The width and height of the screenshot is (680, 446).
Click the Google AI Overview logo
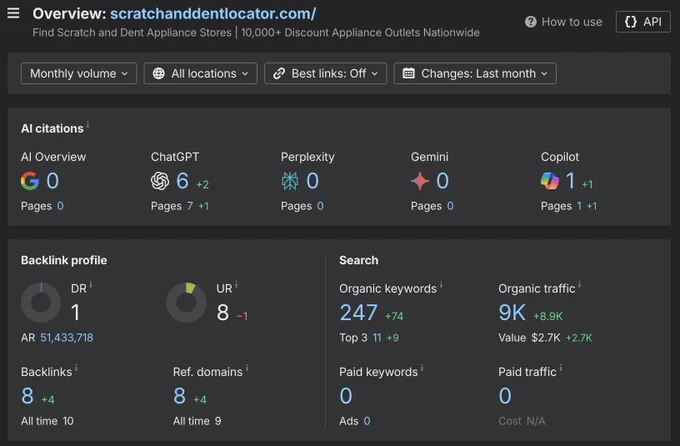pyautogui.click(x=30, y=180)
